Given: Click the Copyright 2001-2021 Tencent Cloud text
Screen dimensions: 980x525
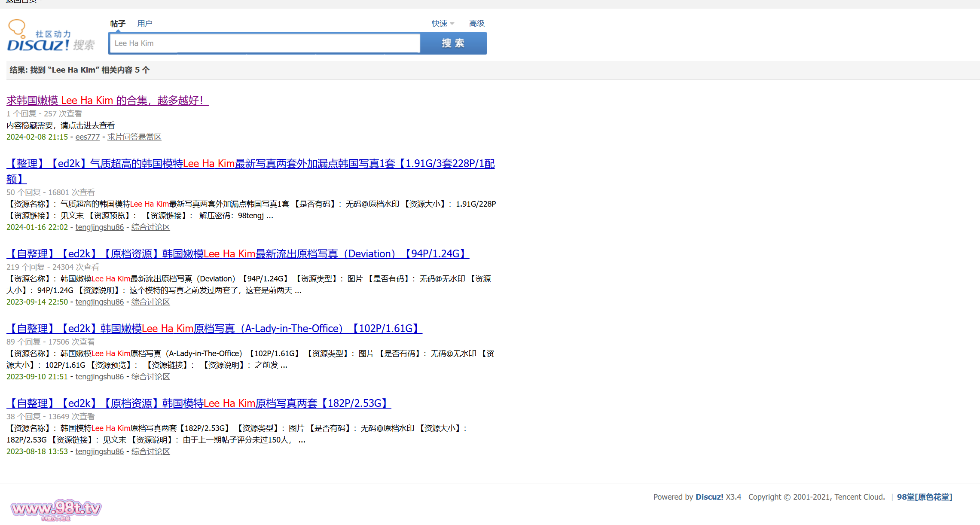Looking at the screenshot, I should click(817, 497).
